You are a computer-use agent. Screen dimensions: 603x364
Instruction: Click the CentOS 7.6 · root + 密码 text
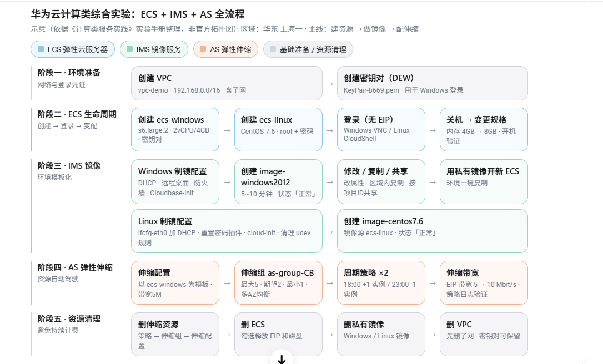pyautogui.click(x=277, y=131)
